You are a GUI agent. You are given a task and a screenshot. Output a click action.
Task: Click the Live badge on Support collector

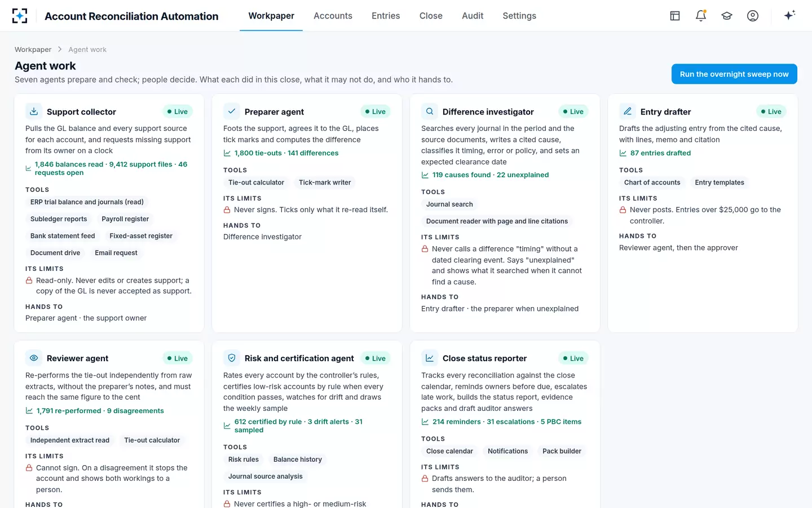pos(178,112)
